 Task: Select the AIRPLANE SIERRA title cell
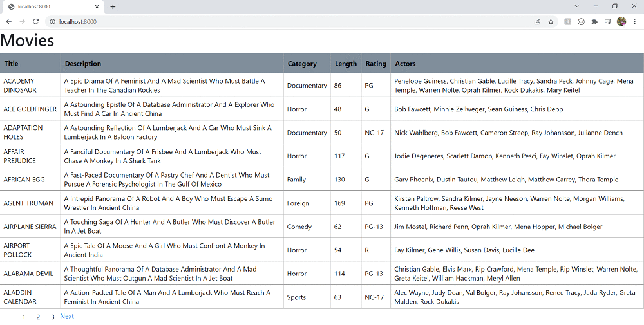click(x=30, y=227)
